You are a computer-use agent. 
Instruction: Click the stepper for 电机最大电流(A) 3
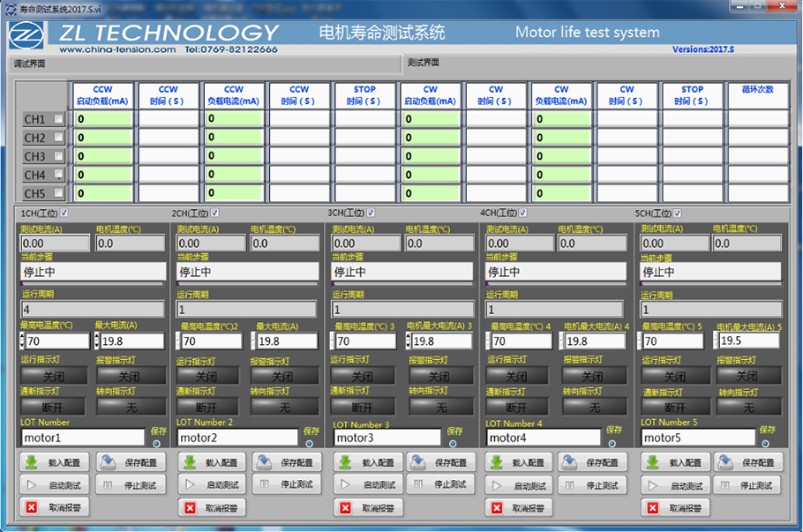pos(409,341)
